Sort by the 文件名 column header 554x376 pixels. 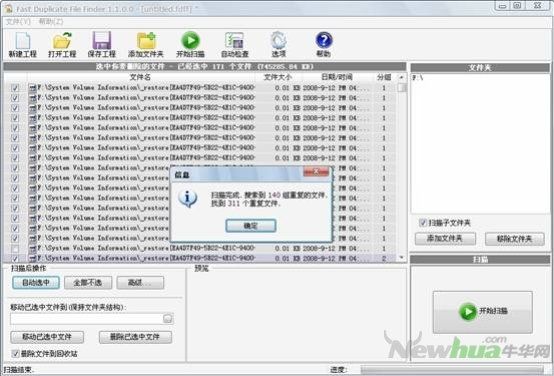tap(140, 77)
